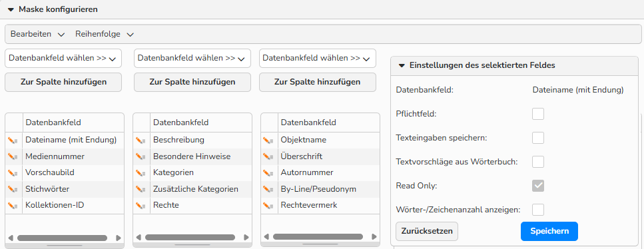The width and height of the screenshot is (644, 249).
Task: Select the Rechtevermerk row
Action: point(320,206)
